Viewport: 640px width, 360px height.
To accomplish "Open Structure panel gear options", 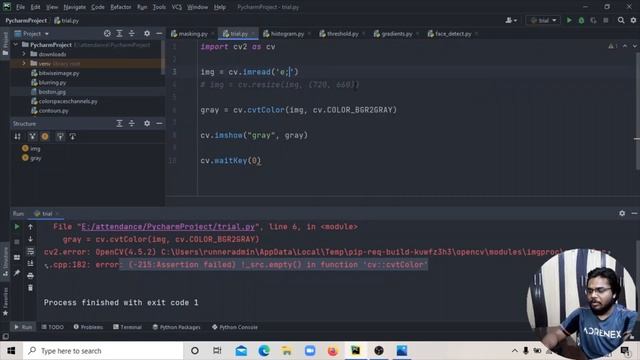I will [x=147, y=123].
